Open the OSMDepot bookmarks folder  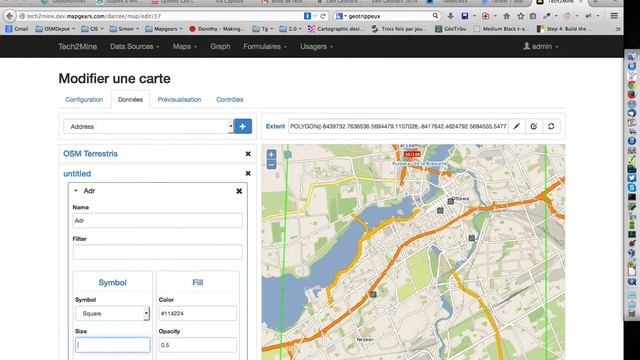point(56,29)
